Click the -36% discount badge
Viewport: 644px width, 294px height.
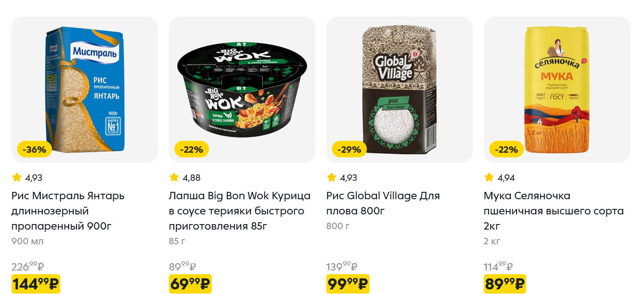(35, 149)
